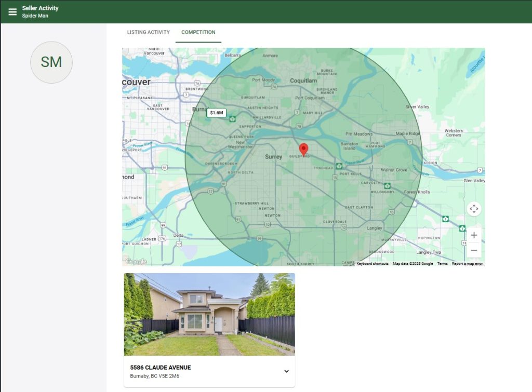Viewport: 532px width, 392px height.
Task: Open the map Terms link
Action: [442, 264]
